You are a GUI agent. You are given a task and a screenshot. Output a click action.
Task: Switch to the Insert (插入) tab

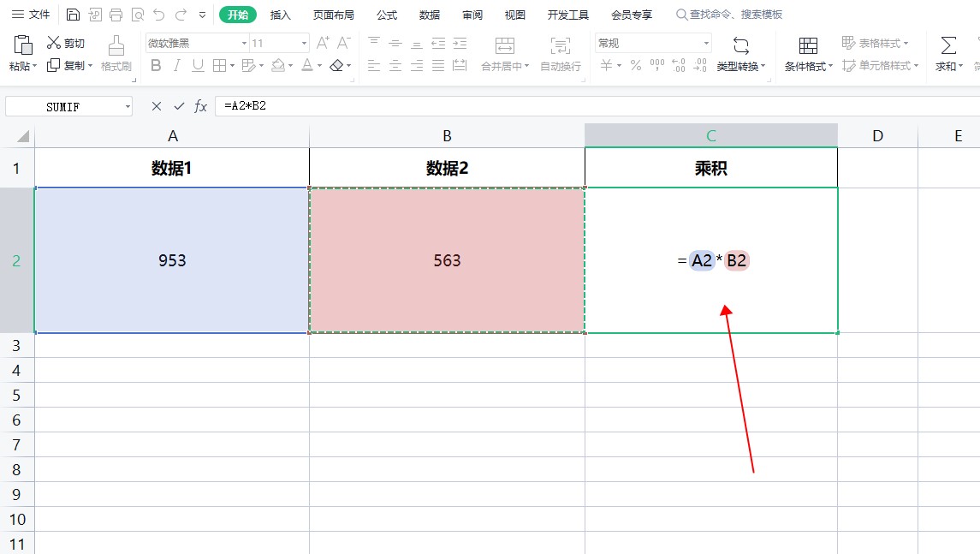281,15
